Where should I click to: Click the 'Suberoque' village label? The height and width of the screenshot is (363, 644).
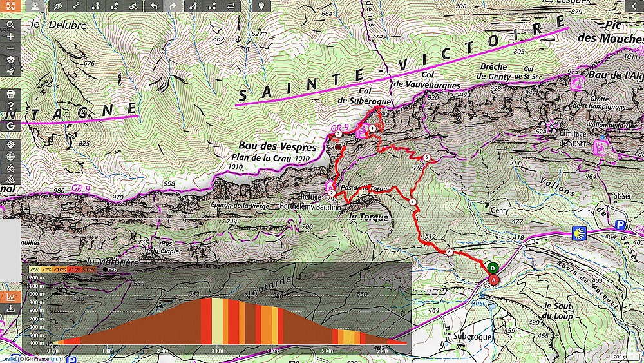pyautogui.click(x=472, y=337)
